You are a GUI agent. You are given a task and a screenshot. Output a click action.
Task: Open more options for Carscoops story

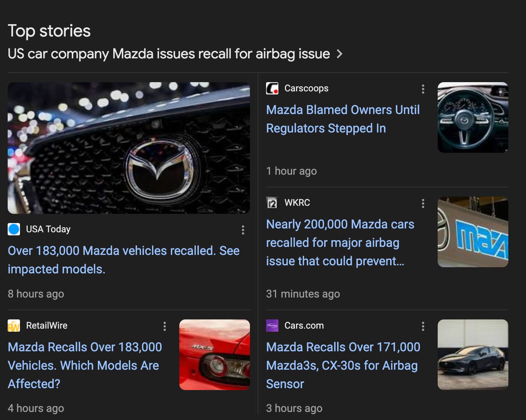click(423, 89)
